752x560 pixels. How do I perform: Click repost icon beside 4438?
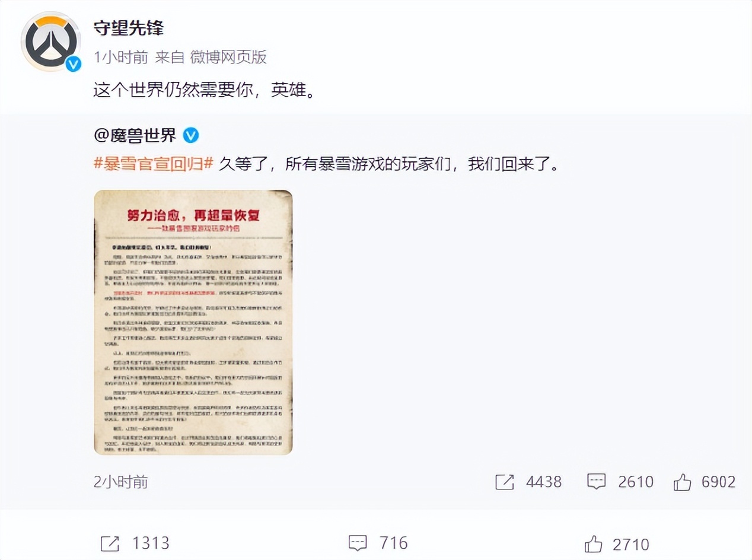pos(504,482)
